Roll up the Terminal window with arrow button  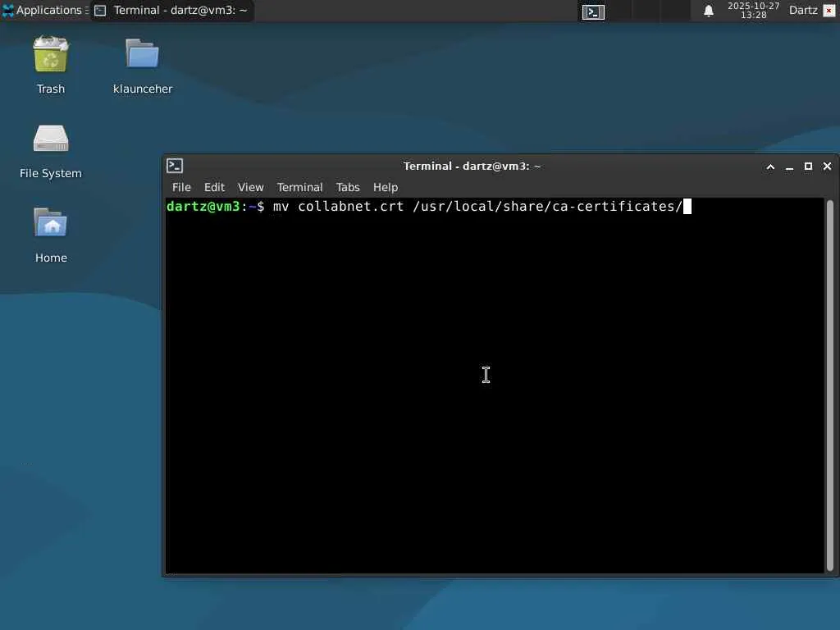770,167
